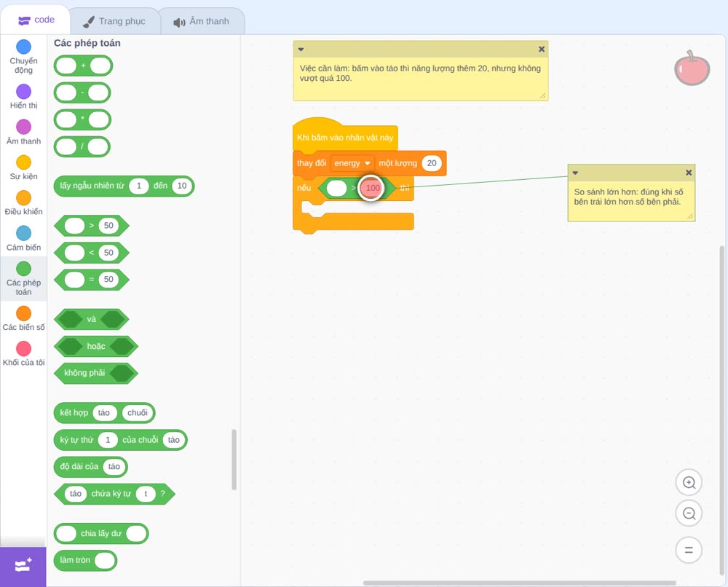728x587 pixels.
Task: Close the 'So sánh lớn hơn' comment
Action: (x=689, y=173)
